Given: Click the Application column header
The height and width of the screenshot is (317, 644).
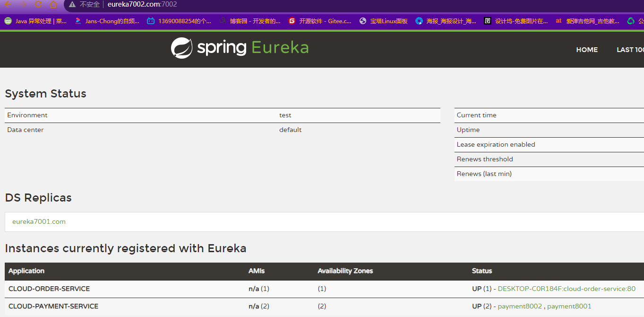Looking at the screenshot, I should (26, 271).
